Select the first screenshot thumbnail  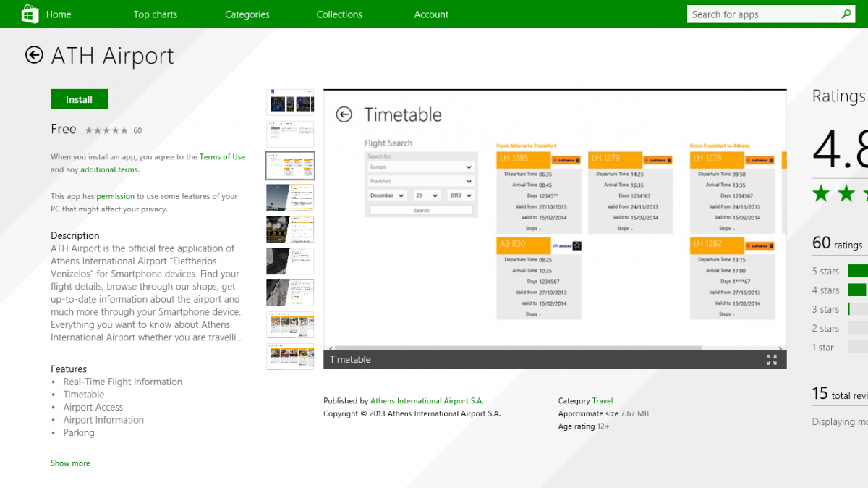point(290,102)
